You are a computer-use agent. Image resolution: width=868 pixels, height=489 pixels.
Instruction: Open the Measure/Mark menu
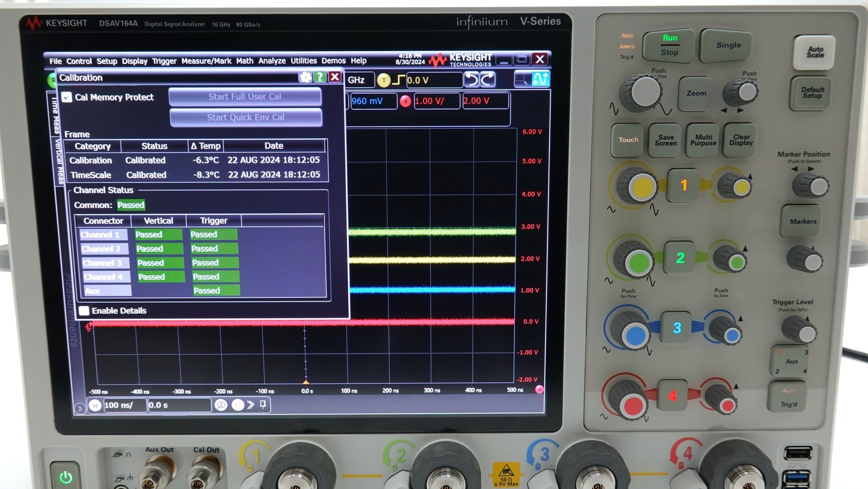tap(206, 61)
